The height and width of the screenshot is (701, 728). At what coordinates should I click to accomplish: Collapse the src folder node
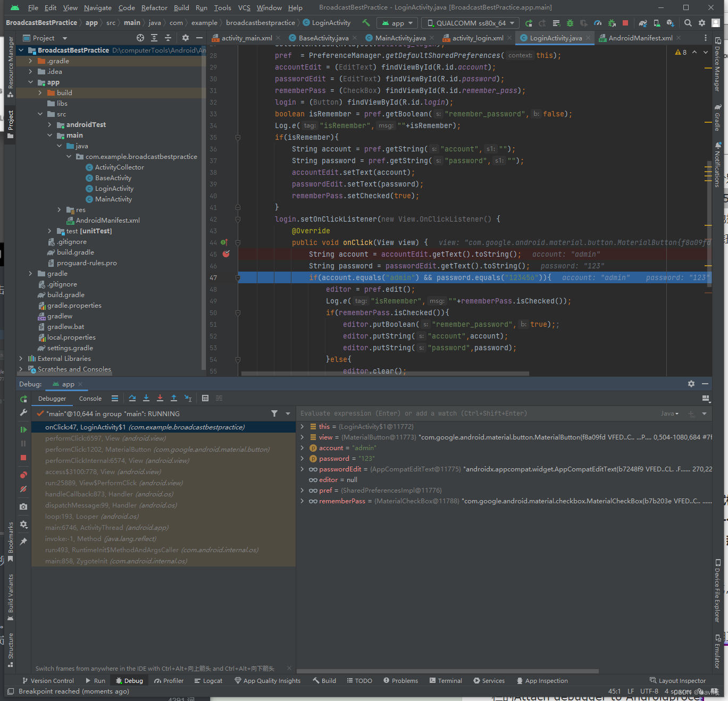(x=40, y=114)
